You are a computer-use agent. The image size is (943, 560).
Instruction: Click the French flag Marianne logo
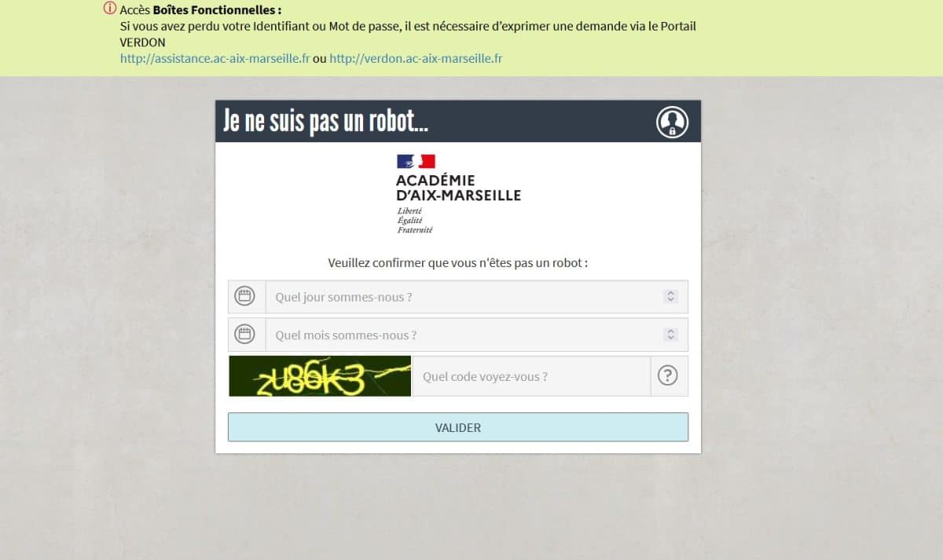(x=416, y=161)
